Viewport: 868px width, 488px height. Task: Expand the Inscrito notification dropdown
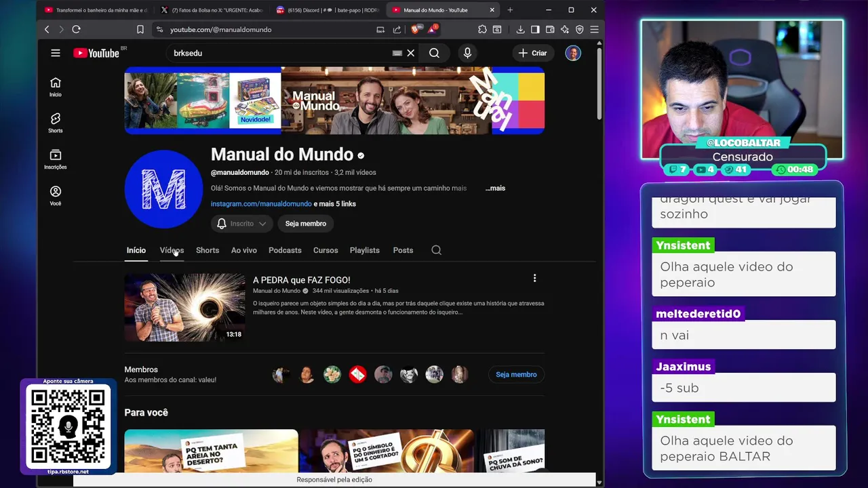pyautogui.click(x=241, y=224)
